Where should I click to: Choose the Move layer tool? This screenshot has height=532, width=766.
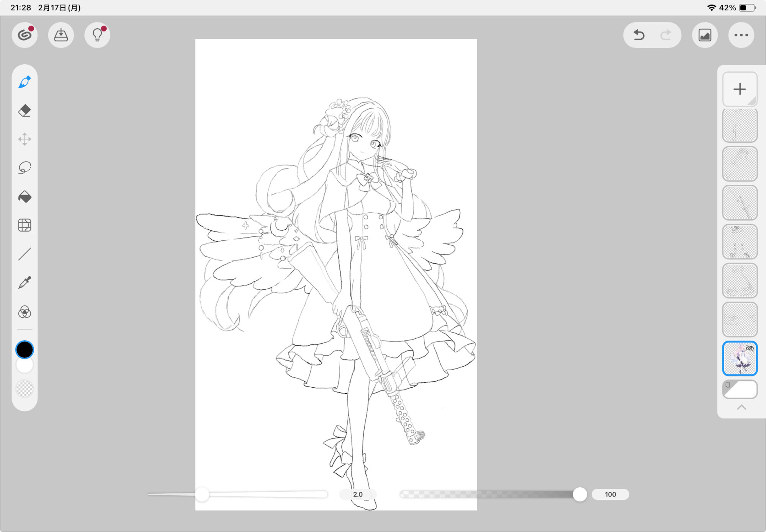(x=25, y=139)
